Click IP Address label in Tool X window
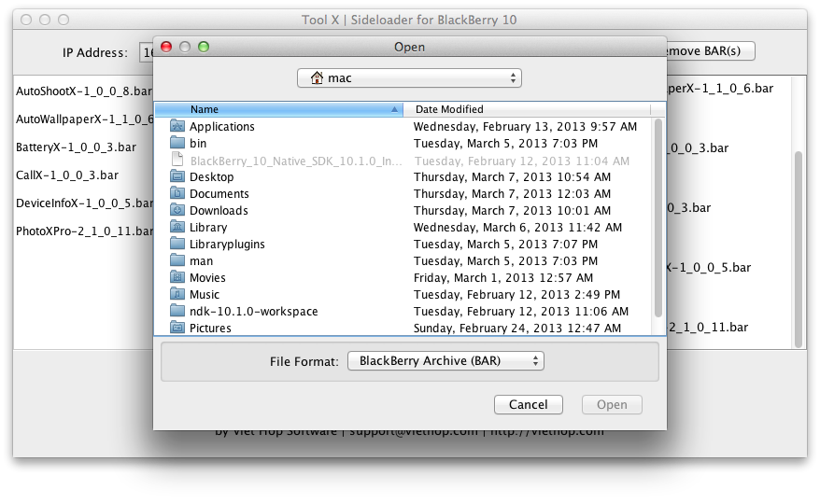820x504 pixels. click(95, 53)
